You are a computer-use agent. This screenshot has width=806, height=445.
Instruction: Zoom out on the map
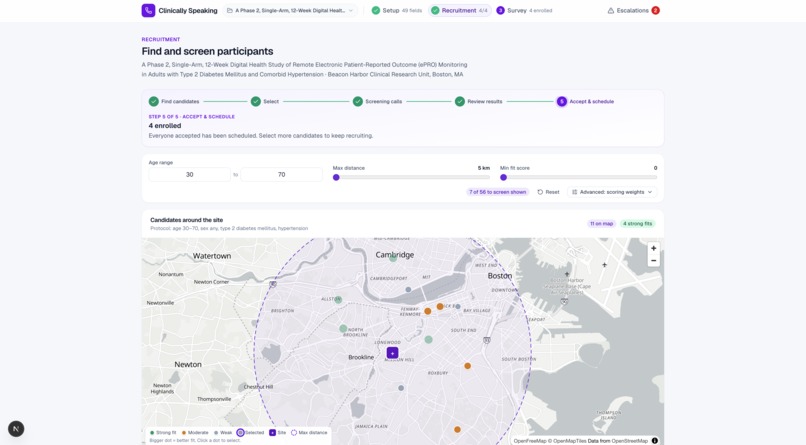(653, 261)
